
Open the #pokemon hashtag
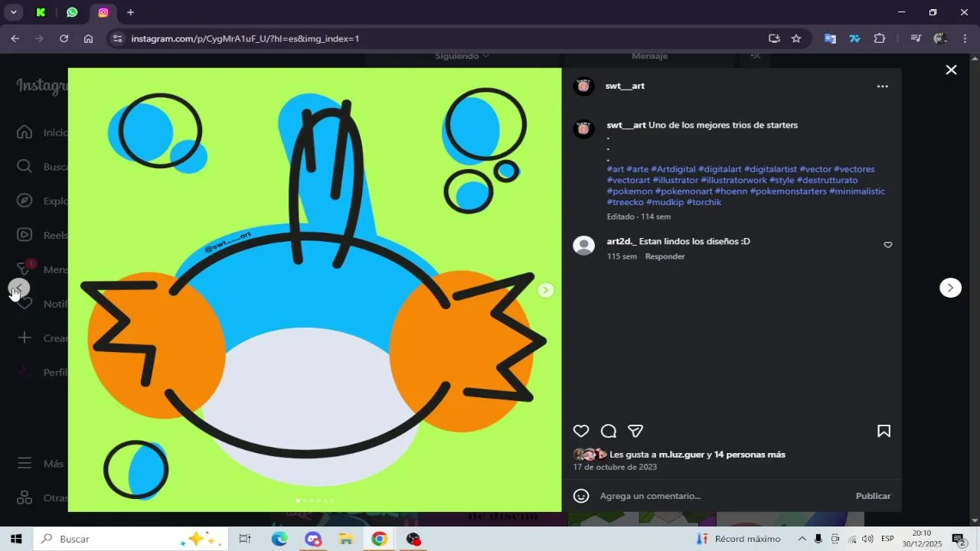click(x=630, y=191)
